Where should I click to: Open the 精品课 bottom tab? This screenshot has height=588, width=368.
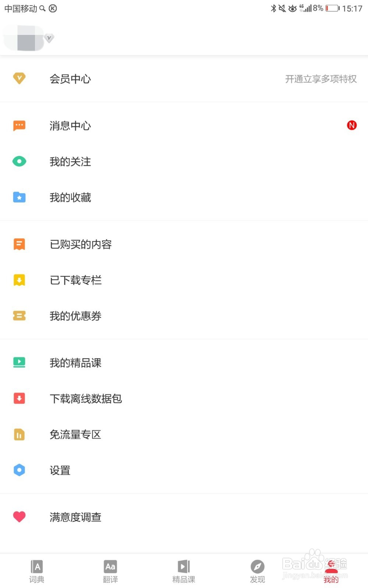point(184,571)
